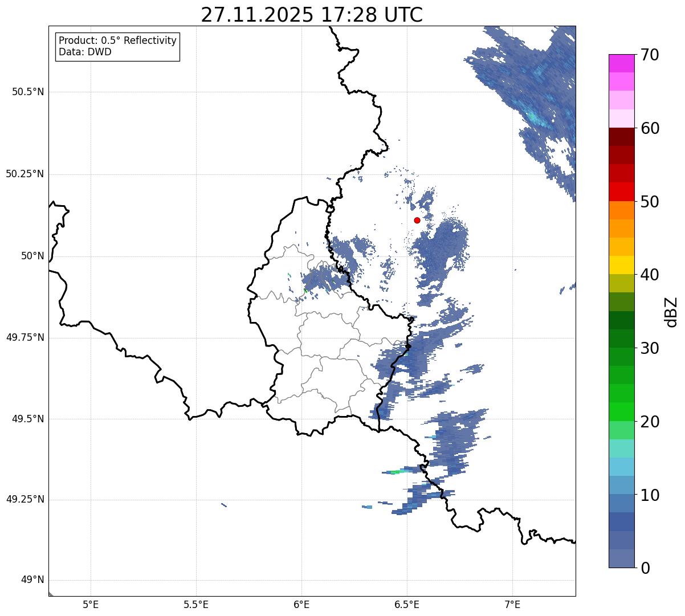The image size is (685, 616).
Task: Pick the bright green swatch above 20 dBZ
Action: [x=622, y=412]
